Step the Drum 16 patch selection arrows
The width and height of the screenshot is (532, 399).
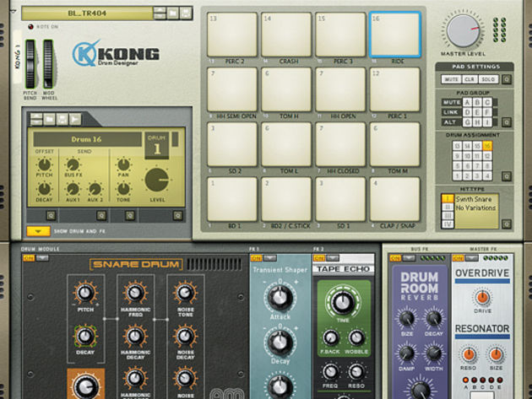pos(36,119)
